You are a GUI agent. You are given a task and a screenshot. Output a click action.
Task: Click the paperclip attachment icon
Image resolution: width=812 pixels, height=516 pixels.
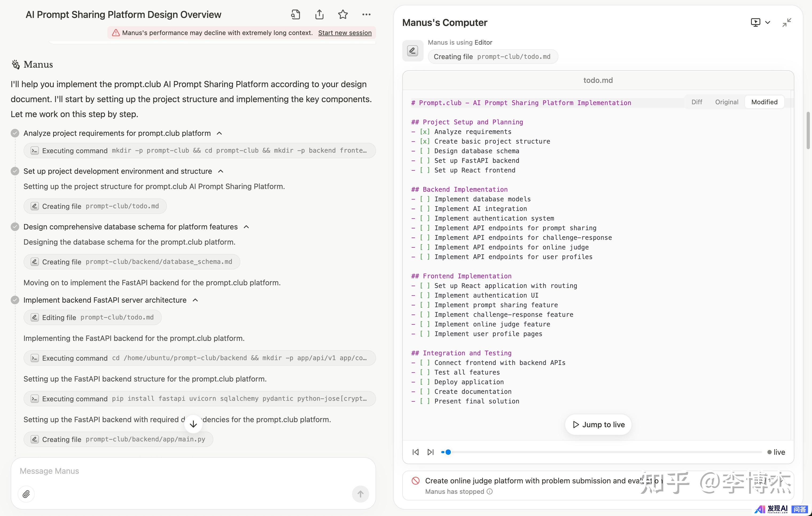pos(26,494)
